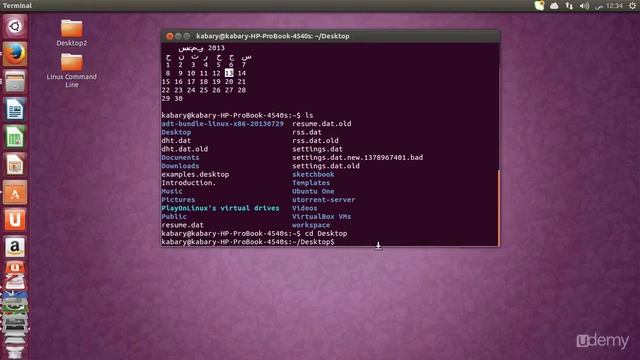Open the 12:34 clock calendar menu

tap(609, 6)
